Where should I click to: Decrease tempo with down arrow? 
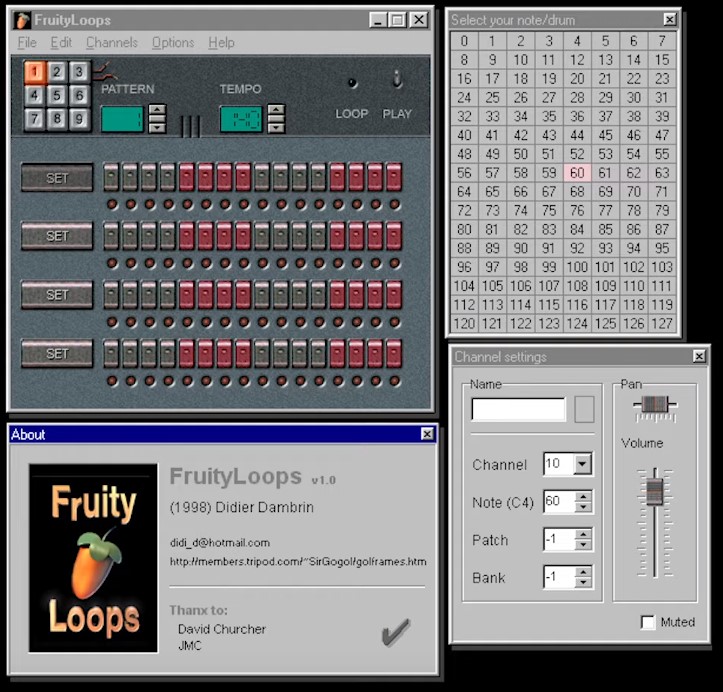click(x=276, y=128)
